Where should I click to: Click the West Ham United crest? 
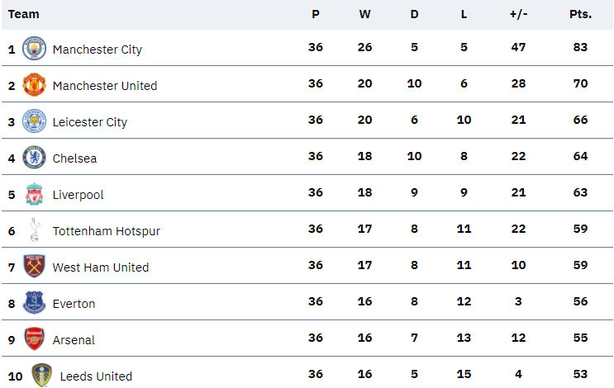[x=34, y=266]
